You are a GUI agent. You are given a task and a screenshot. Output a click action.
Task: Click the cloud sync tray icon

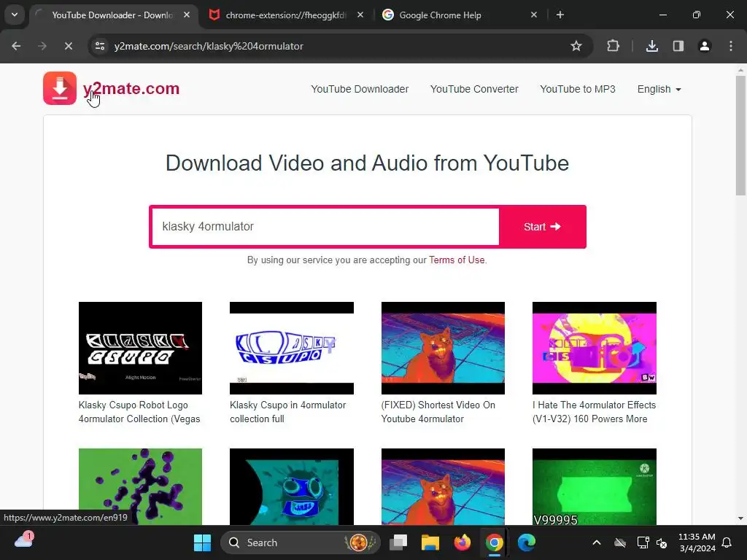pos(620,542)
